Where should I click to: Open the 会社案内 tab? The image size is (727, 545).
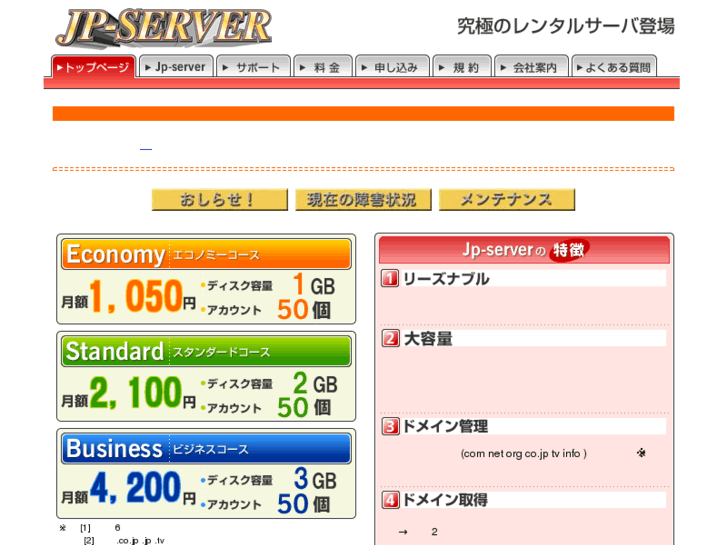[531, 67]
